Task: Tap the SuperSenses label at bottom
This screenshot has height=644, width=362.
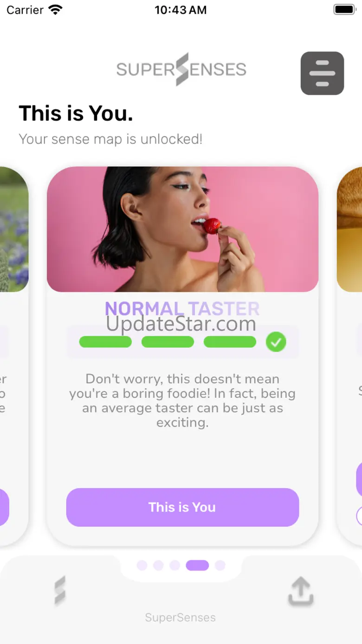Action: 180,618
